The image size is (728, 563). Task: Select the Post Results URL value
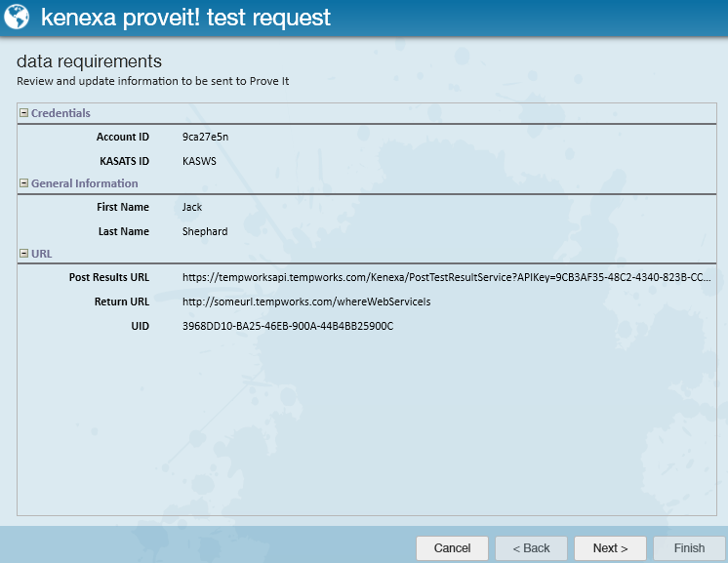[446, 277]
